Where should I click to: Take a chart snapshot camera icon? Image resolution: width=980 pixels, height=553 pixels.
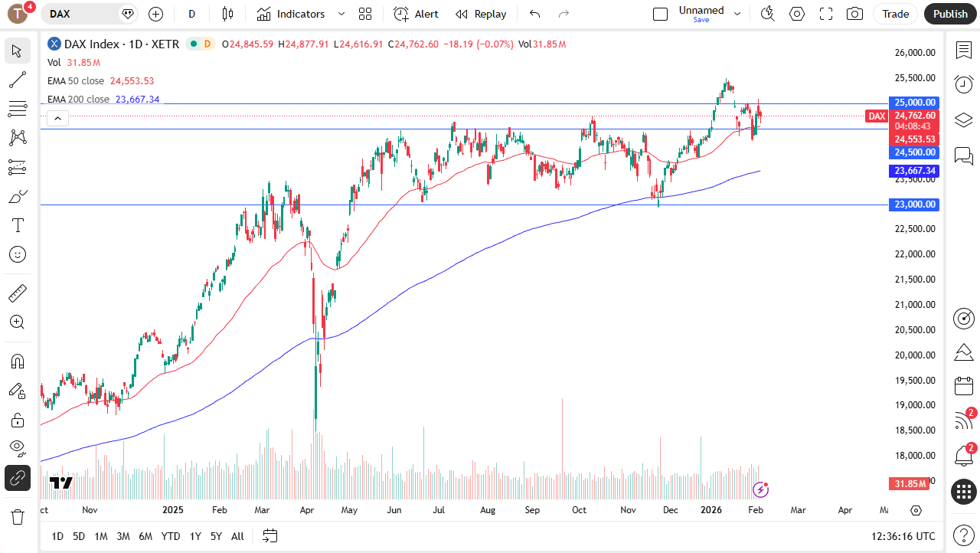coord(855,14)
